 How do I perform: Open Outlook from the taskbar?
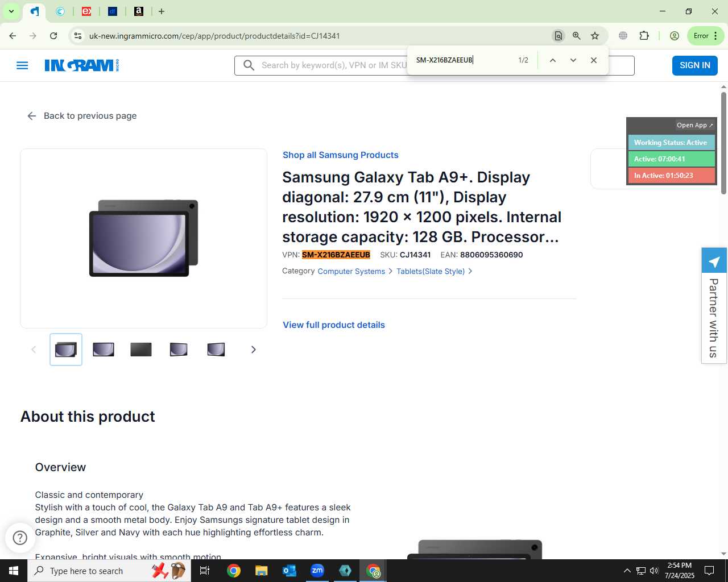pyautogui.click(x=289, y=571)
